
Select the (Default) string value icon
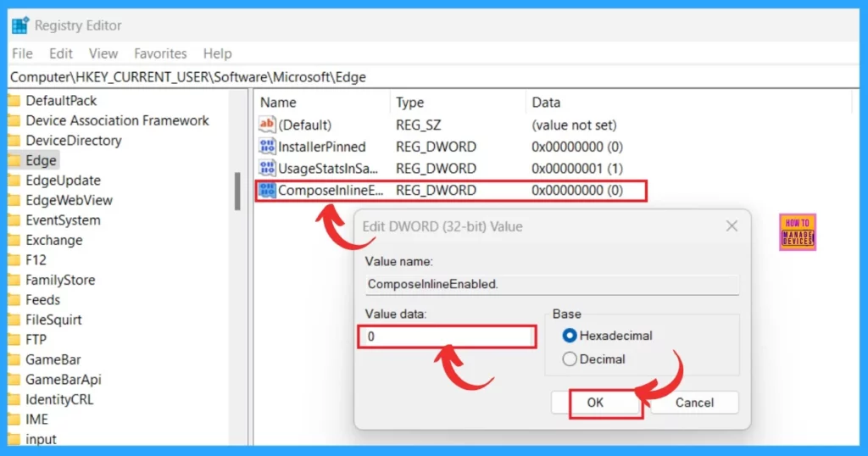coord(267,125)
